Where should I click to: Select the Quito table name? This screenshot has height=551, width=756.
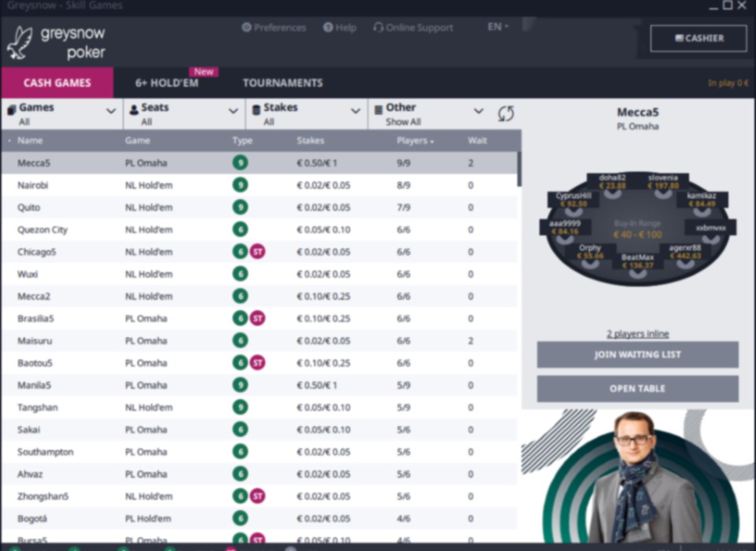(x=29, y=207)
